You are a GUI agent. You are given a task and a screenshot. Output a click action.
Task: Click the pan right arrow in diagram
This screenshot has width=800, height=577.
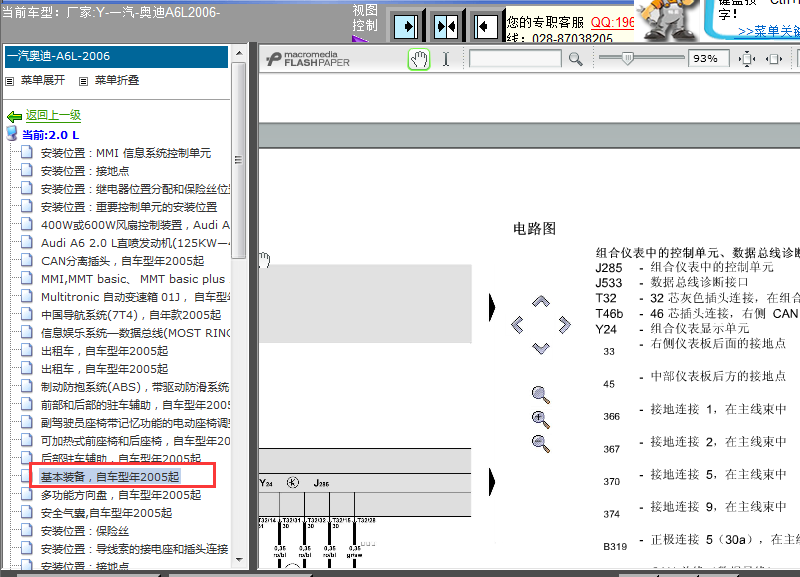(564, 324)
